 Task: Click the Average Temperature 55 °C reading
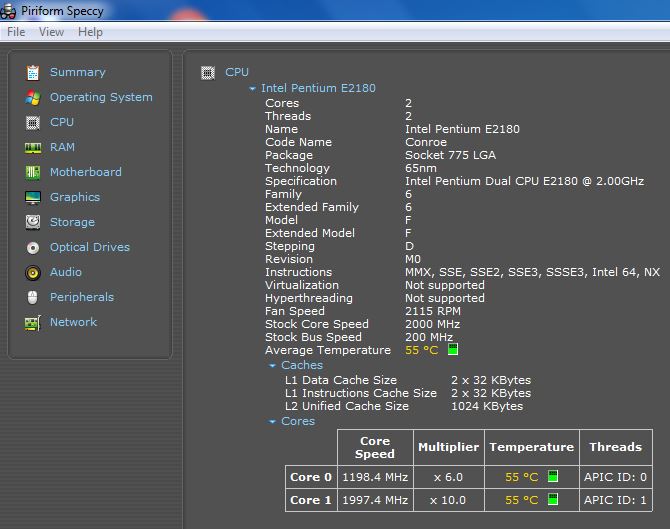click(x=422, y=350)
